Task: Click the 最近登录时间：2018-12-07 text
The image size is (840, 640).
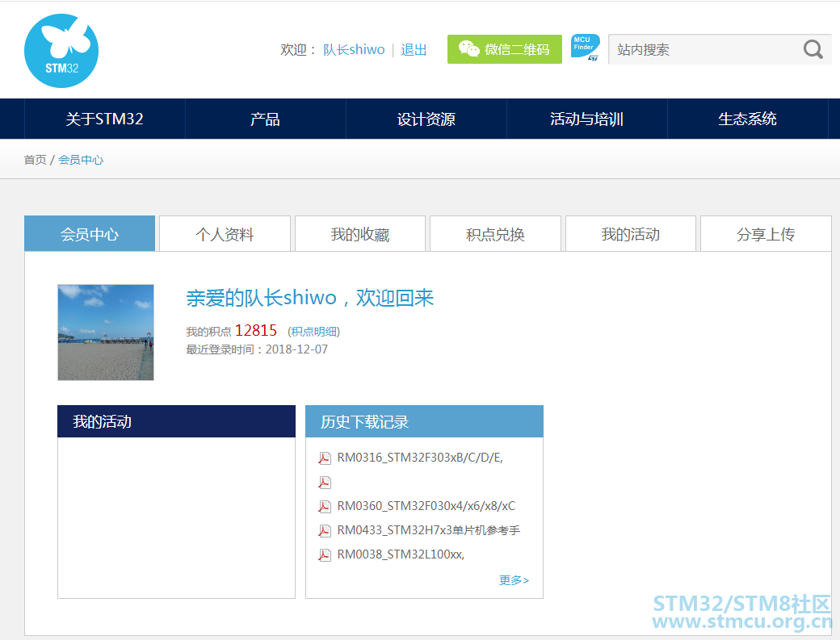Action: [257, 349]
